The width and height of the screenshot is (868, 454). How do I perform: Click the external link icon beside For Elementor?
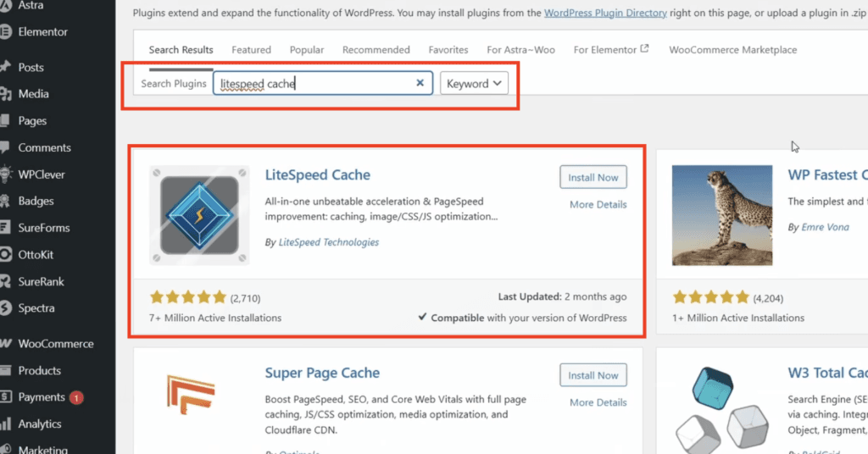point(644,48)
